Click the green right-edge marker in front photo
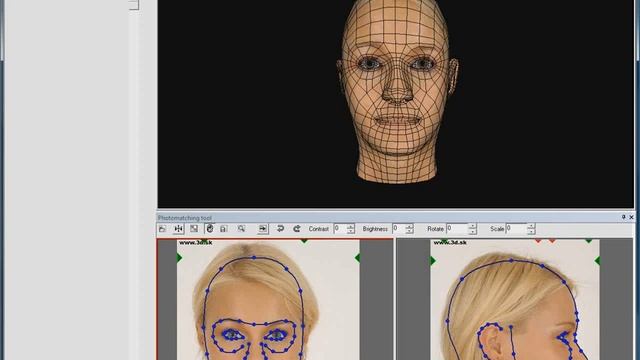Screen dimensions: 640x360 pyautogui.click(x=357, y=258)
